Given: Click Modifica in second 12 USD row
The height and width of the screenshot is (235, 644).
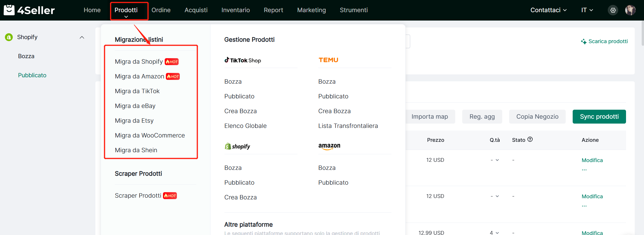Looking at the screenshot, I should (592, 197).
